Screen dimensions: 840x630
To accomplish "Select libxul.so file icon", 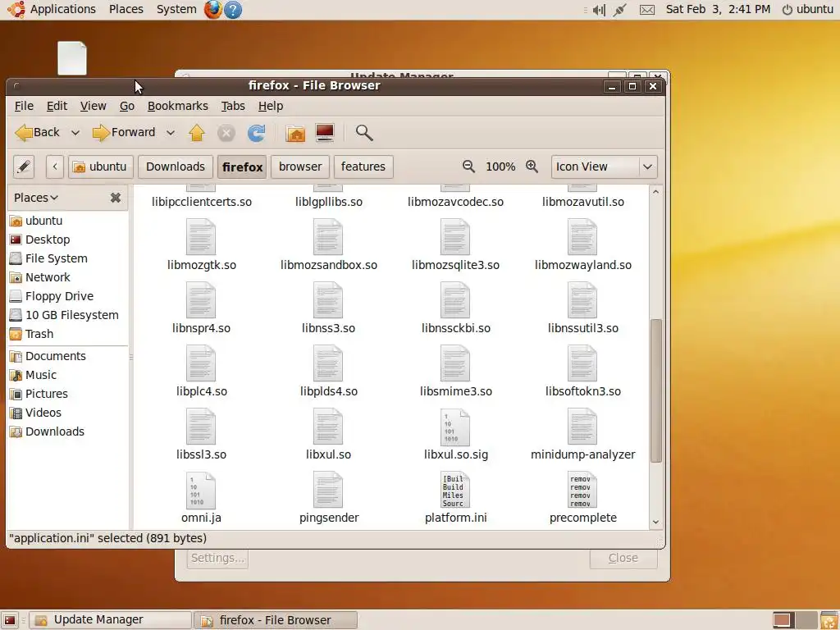I will pyautogui.click(x=328, y=427).
